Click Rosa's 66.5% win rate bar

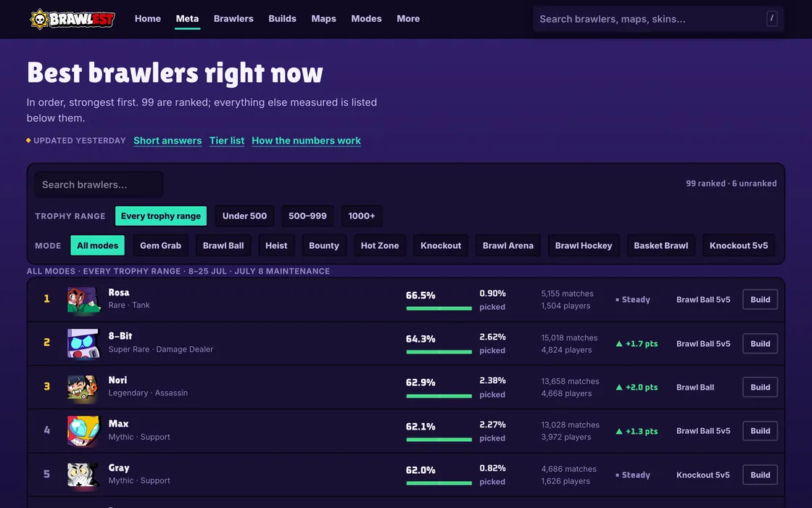tap(439, 308)
